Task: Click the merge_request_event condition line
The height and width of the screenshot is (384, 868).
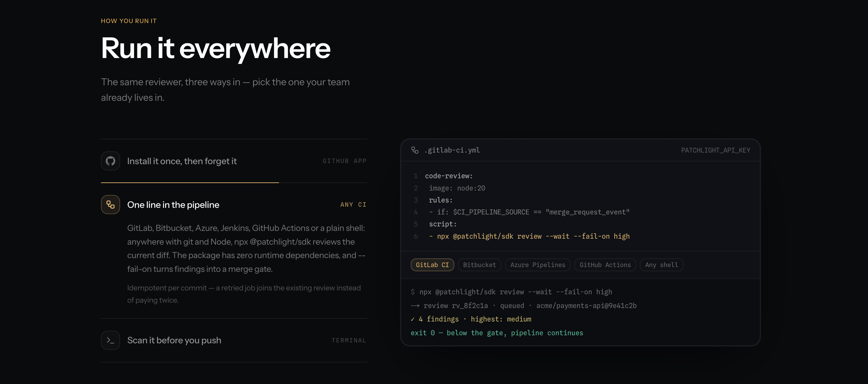Action: [529, 212]
